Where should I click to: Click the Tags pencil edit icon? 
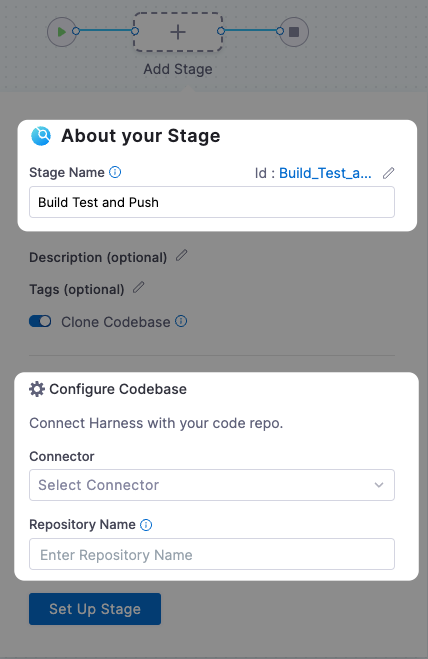coord(139,288)
